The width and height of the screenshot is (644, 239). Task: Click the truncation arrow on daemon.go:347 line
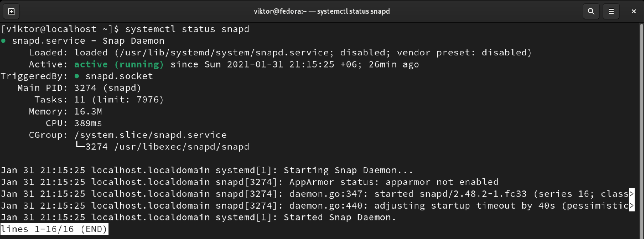pos(631,194)
